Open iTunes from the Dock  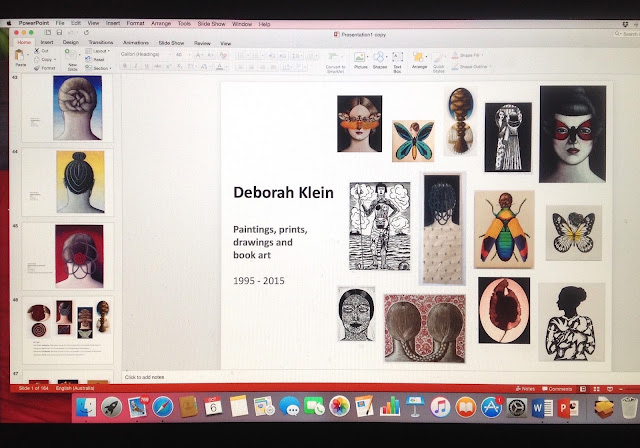(440, 407)
